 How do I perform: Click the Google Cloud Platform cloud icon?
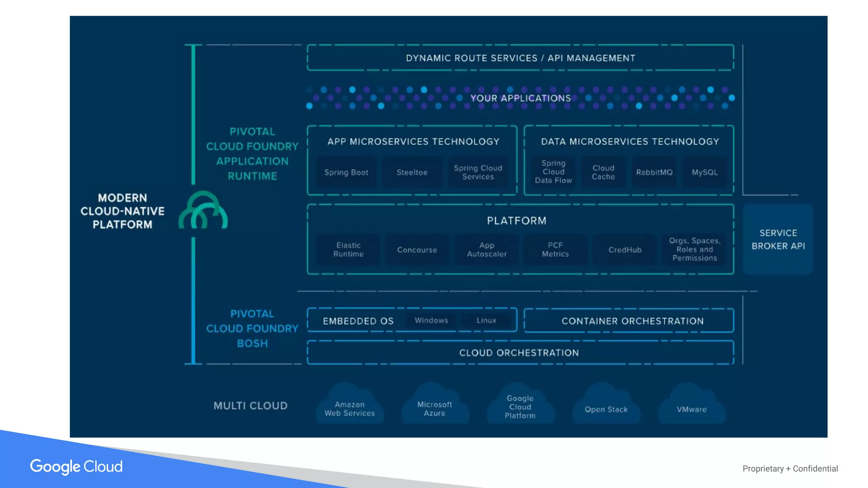coord(520,406)
